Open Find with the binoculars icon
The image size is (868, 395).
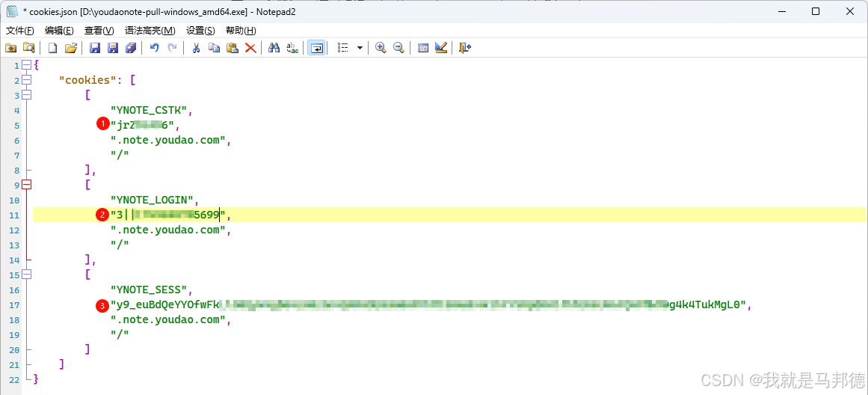coord(274,48)
